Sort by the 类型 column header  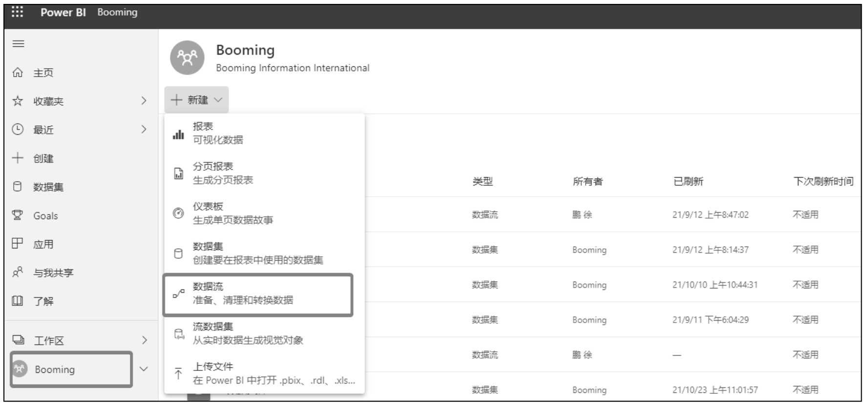click(x=483, y=182)
